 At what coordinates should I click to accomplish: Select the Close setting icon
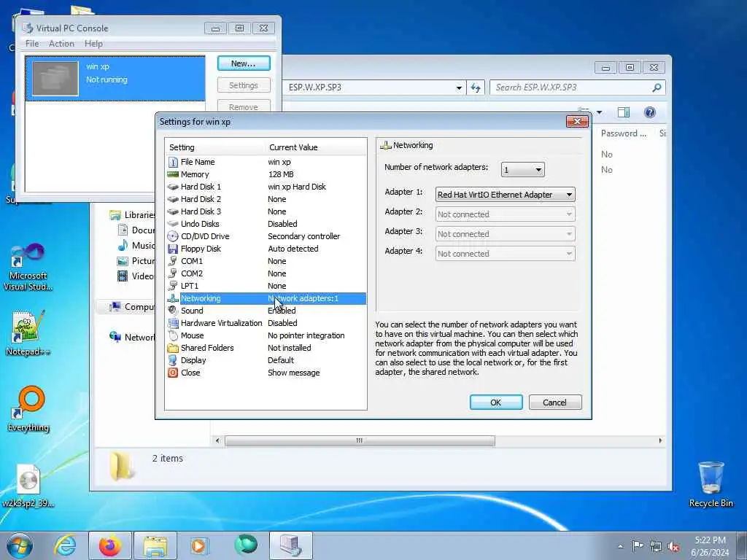pyautogui.click(x=173, y=373)
